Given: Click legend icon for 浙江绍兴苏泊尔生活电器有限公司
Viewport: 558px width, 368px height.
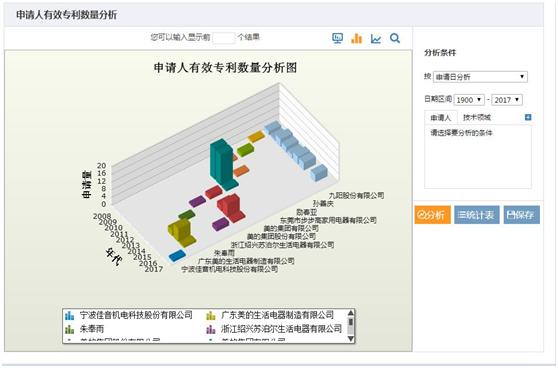Looking at the screenshot, I should pos(211,329).
